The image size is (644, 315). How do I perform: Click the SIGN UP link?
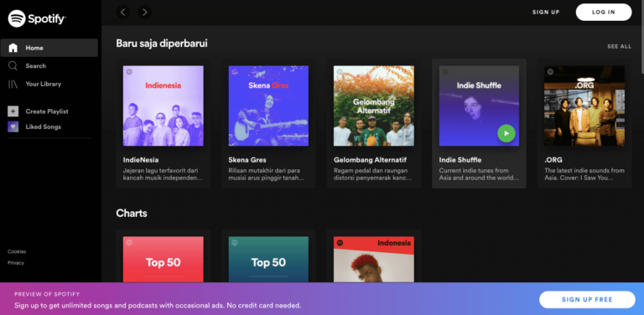pos(546,13)
